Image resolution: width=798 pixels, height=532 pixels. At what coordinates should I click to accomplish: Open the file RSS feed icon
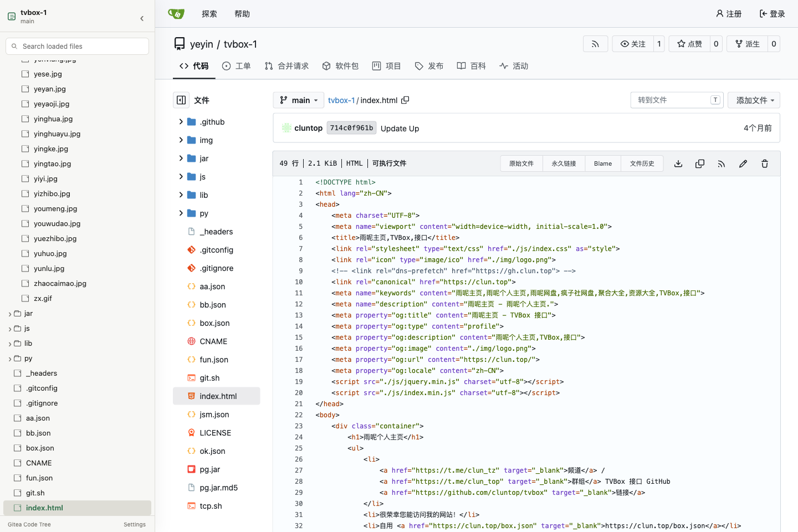722,163
